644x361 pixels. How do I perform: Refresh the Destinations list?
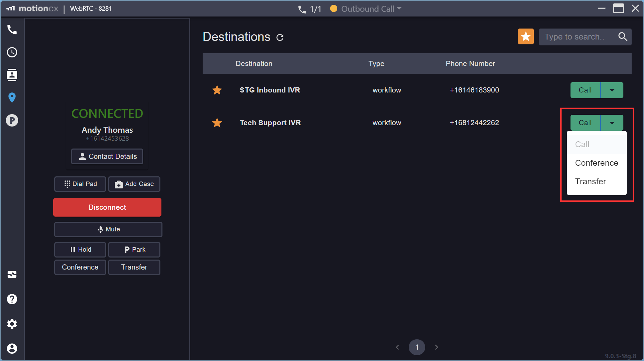click(280, 37)
